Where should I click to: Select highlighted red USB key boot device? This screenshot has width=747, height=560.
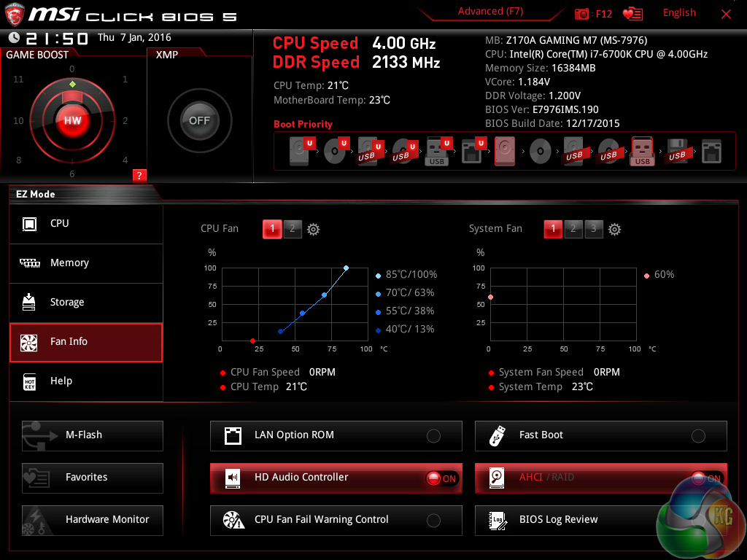[642, 151]
